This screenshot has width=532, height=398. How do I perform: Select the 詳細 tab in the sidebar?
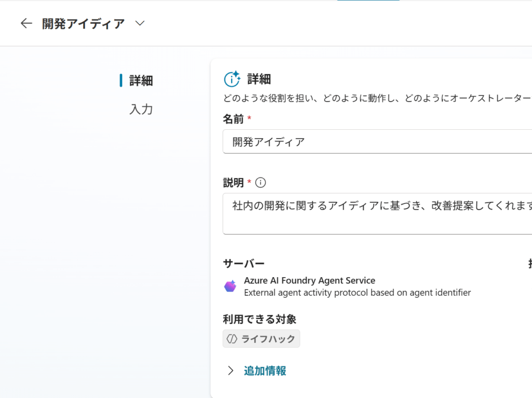(141, 80)
